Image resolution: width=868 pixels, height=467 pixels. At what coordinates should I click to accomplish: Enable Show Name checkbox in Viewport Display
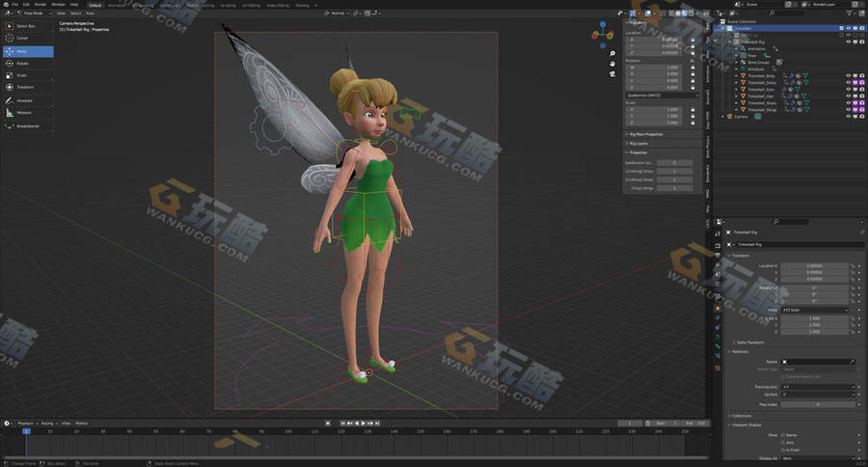tap(783, 435)
